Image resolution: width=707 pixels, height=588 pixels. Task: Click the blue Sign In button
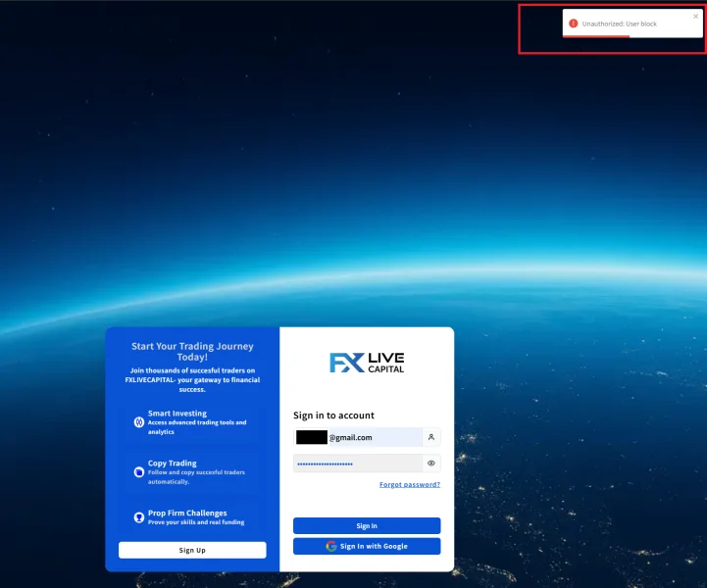pyautogui.click(x=367, y=526)
